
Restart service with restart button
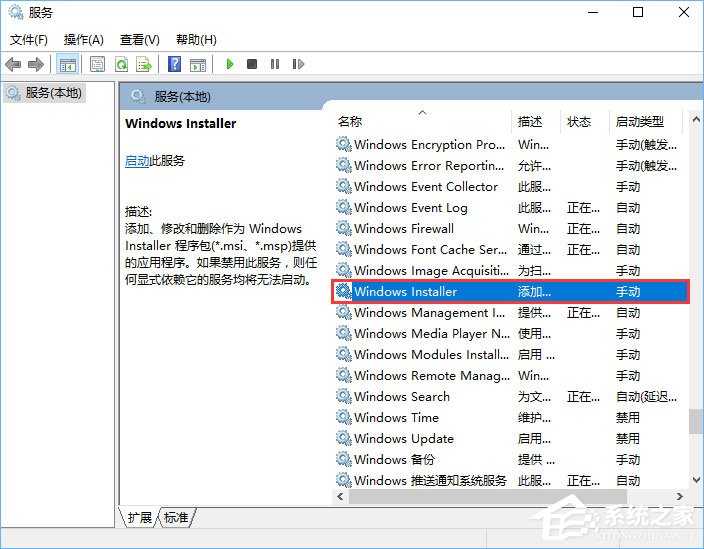pyautogui.click(x=298, y=64)
